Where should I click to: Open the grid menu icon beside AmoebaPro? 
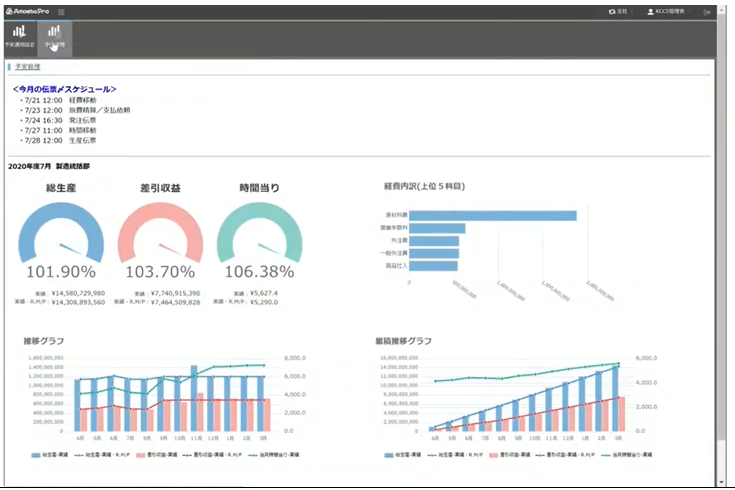(61, 12)
